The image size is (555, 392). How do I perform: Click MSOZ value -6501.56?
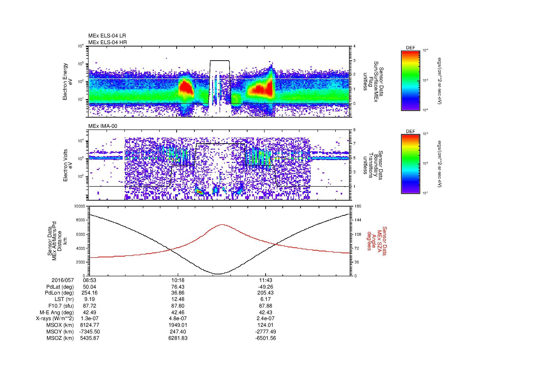click(266, 338)
